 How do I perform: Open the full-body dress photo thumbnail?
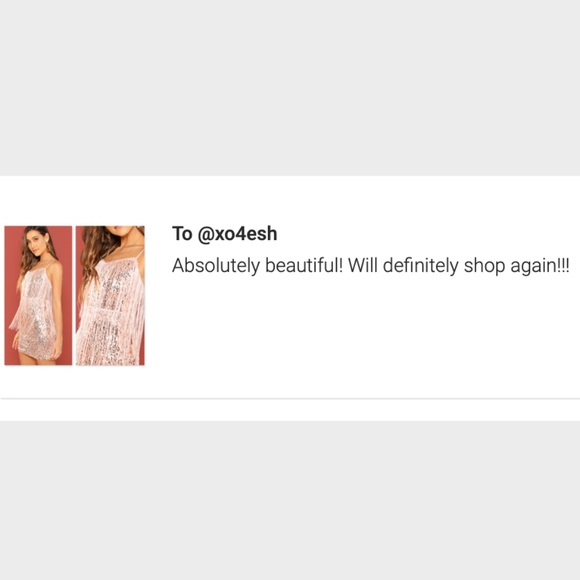tap(38, 296)
